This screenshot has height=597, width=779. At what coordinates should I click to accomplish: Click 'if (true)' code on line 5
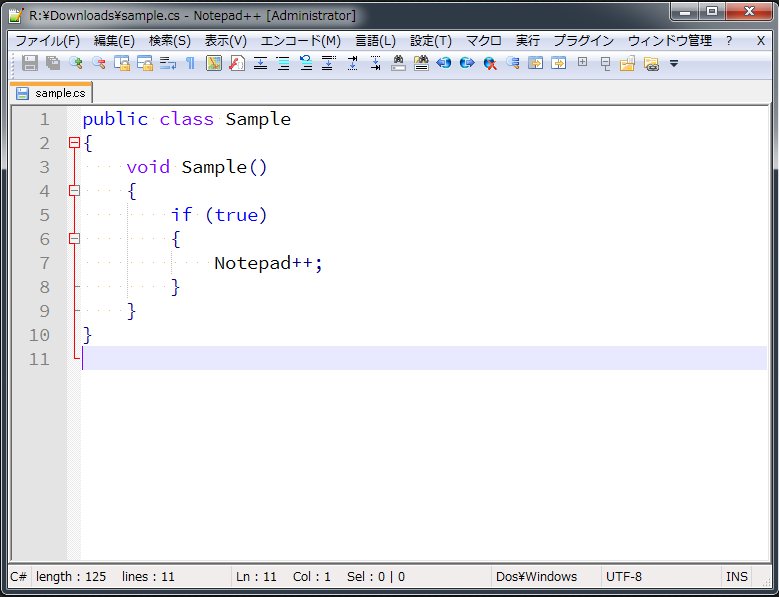point(219,215)
